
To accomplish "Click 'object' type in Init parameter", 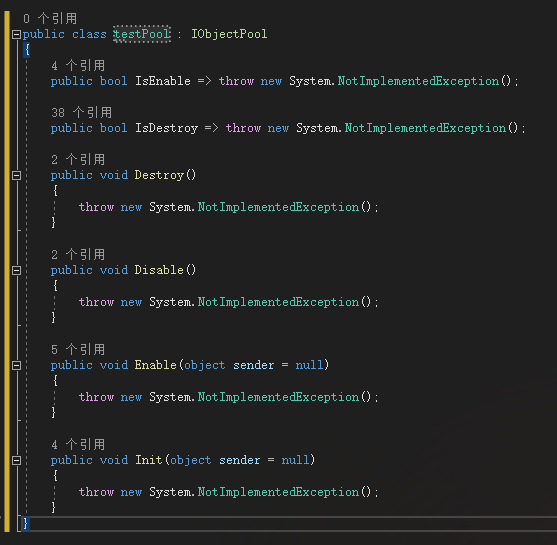I will click(190, 460).
